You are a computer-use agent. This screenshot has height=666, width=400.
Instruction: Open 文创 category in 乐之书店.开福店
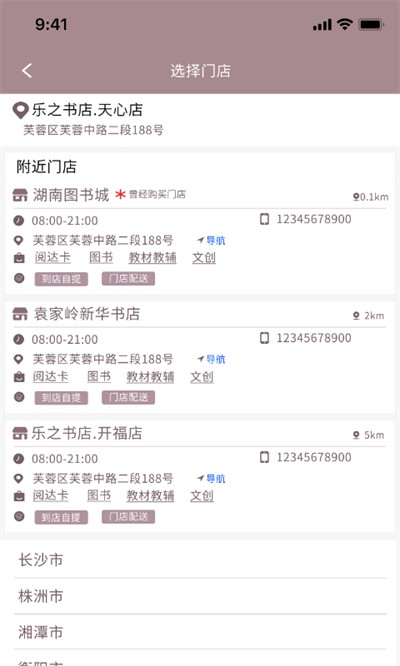click(x=202, y=496)
